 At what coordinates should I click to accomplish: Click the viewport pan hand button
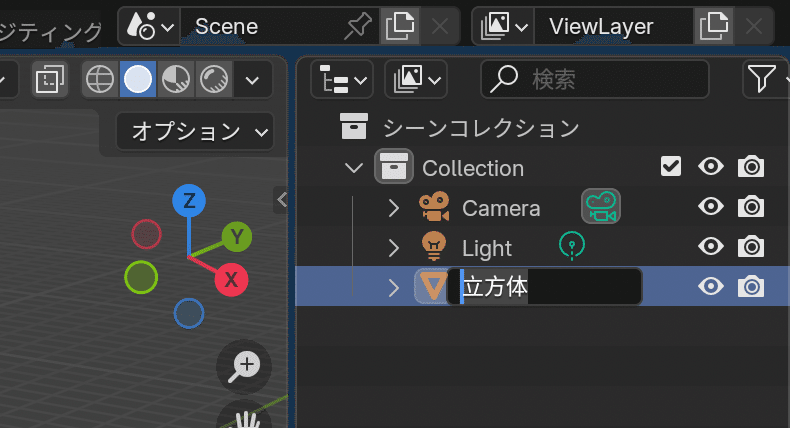coord(244,417)
